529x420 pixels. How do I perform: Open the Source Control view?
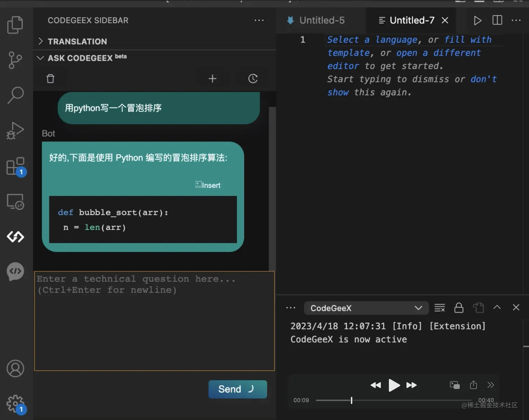15,60
